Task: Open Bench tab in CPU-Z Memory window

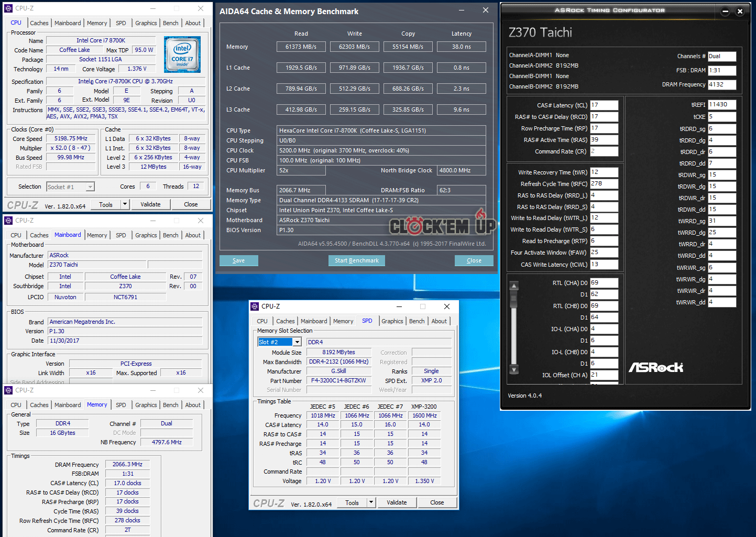Action: pos(170,405)
